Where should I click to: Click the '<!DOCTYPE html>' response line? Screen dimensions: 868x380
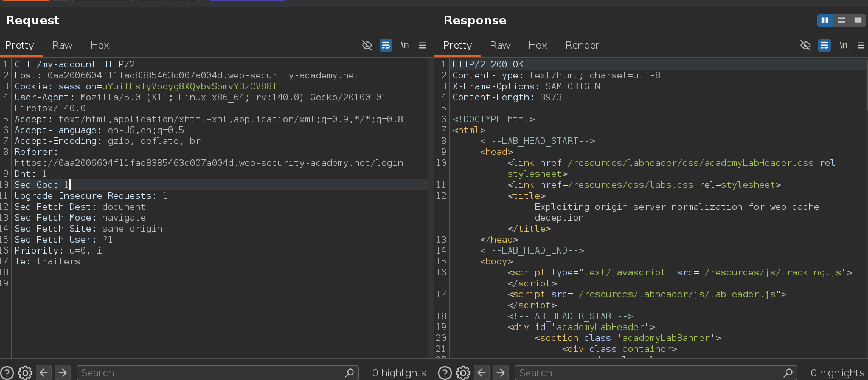pyautogui.click(x=494, y=119)
